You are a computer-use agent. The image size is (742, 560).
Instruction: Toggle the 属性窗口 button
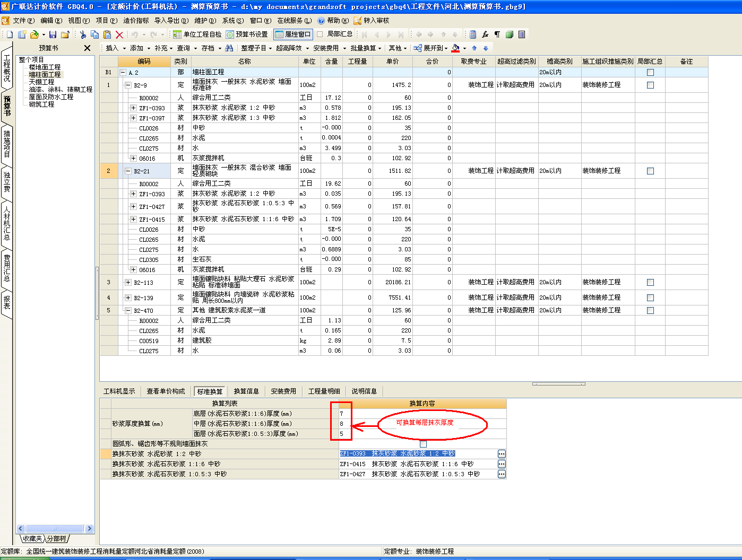[293, 34]
